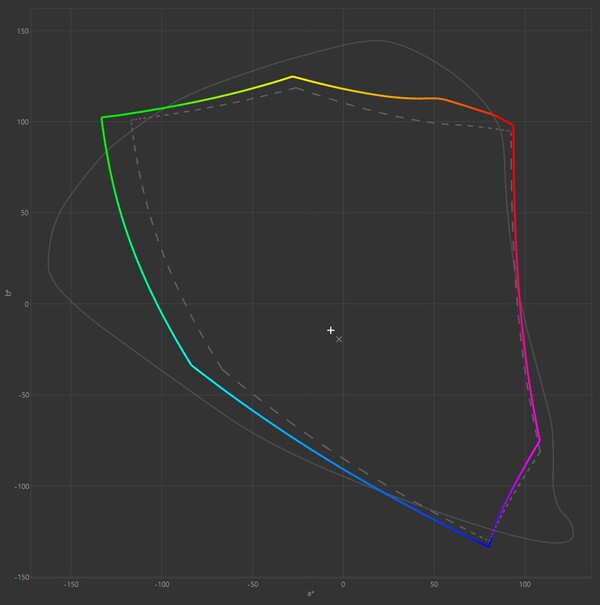The width and height of the screenshot is (600, 605).
Task: Click the -150 tick on horizontal axis
Action: (71, 583)
